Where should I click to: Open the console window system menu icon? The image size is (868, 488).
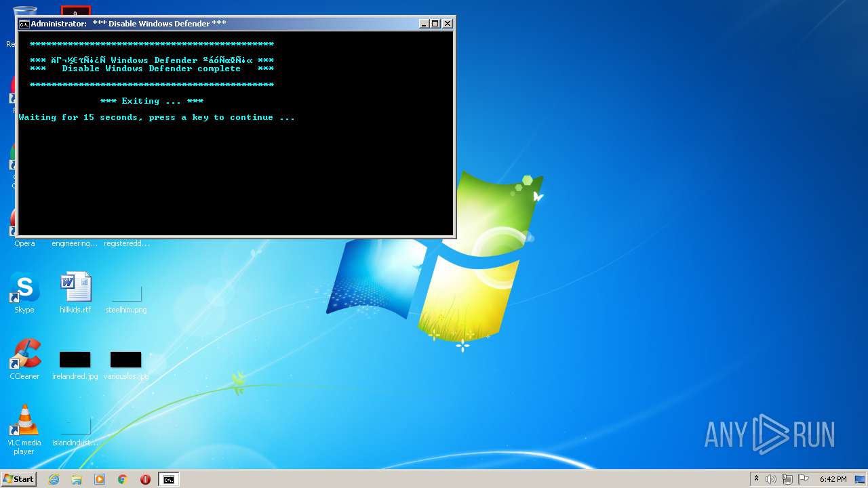pos(24,24)
